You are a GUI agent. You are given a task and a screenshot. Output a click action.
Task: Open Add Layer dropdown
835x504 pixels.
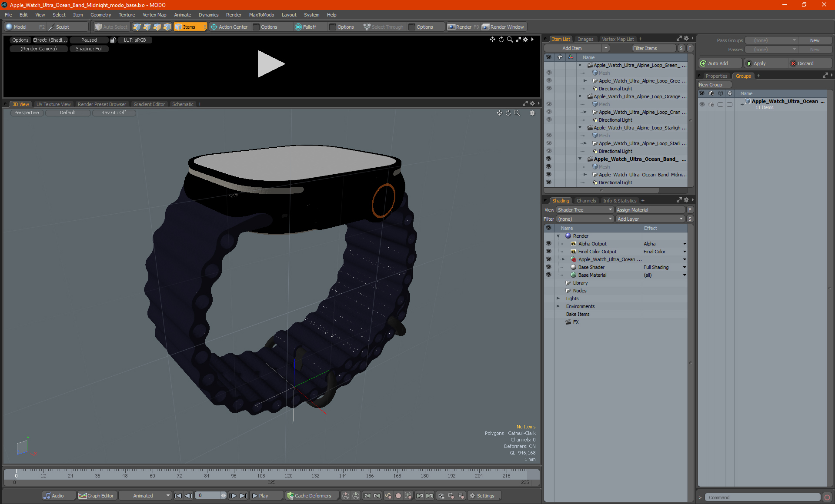(650, 219)
